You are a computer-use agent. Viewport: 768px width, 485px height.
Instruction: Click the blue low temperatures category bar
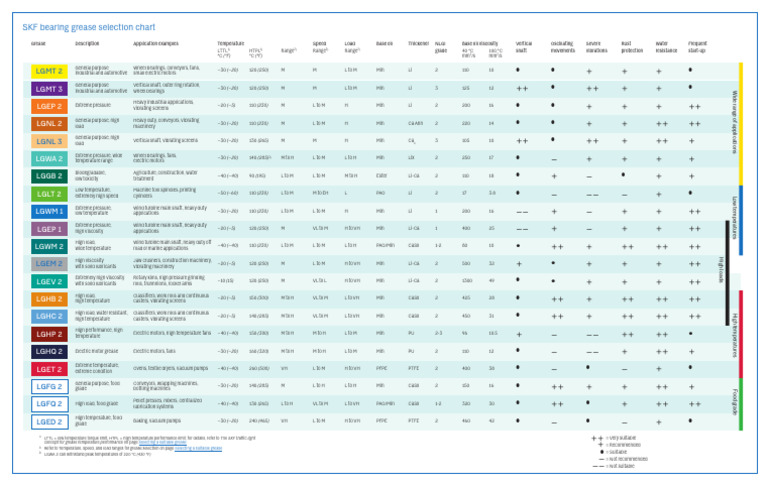pos(741,220)
